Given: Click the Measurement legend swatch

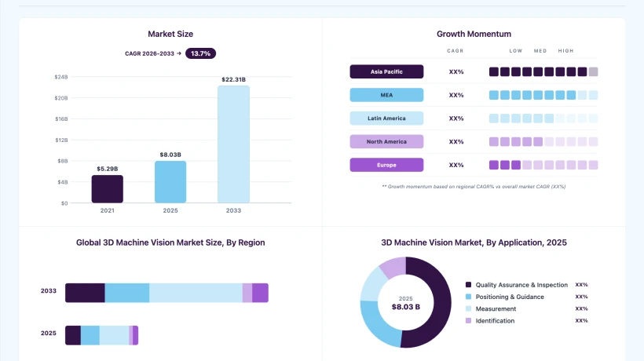Looking at the screenshot, I should point(468,308).
